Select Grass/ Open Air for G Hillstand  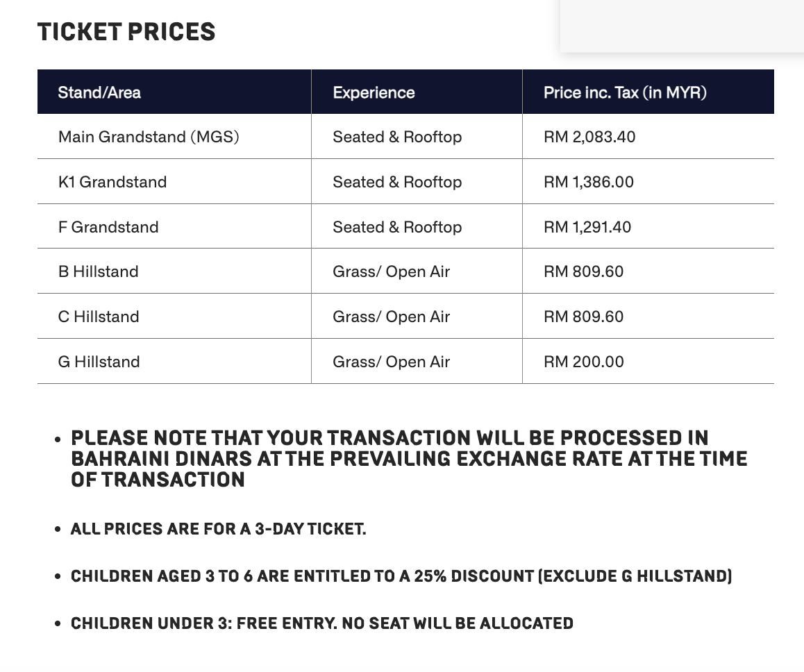coord(391,362)
